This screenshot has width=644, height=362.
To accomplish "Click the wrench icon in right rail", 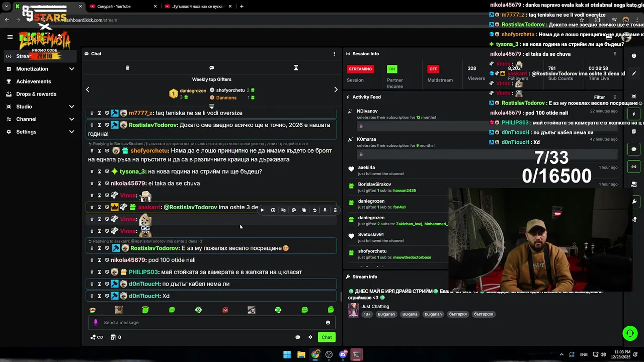I will pos(634,202).
